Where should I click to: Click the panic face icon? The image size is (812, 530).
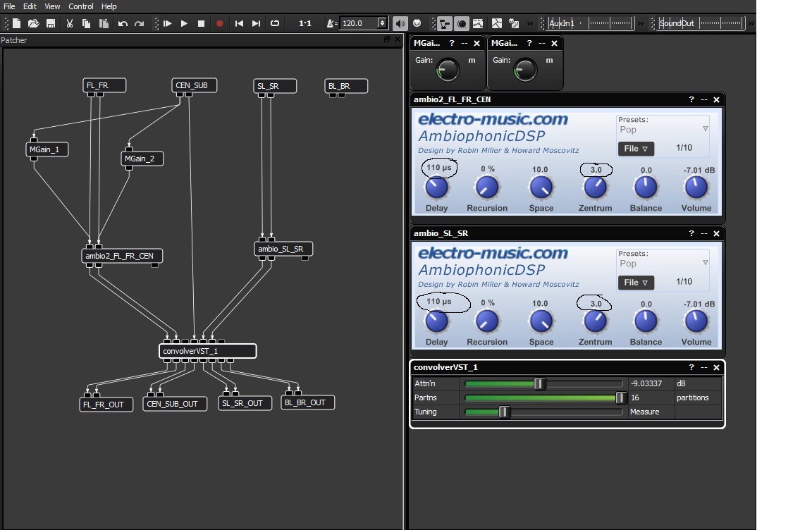coord(417,23)
